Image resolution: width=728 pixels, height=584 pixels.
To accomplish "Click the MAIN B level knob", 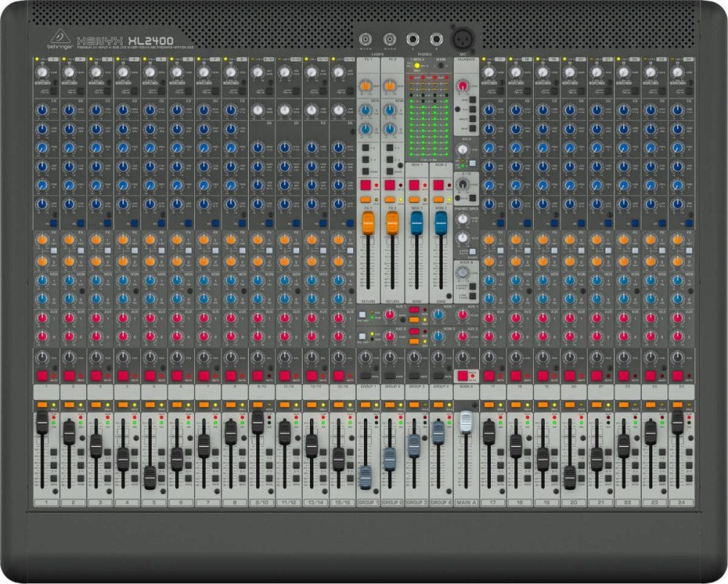I will coord(463,273).
